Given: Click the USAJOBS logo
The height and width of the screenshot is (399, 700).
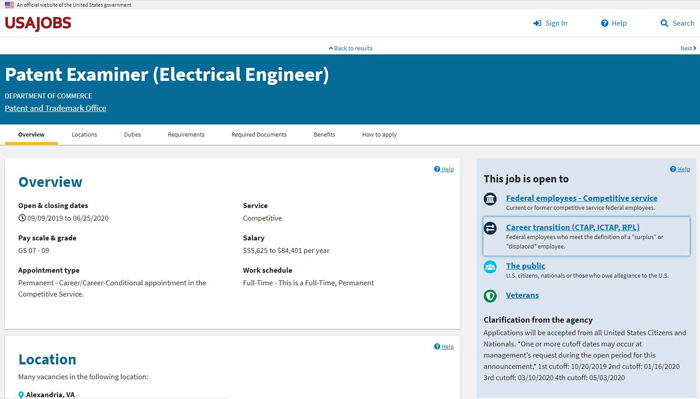Looking at the screenshot, I should pyautogui.click(x=38, y=23).
